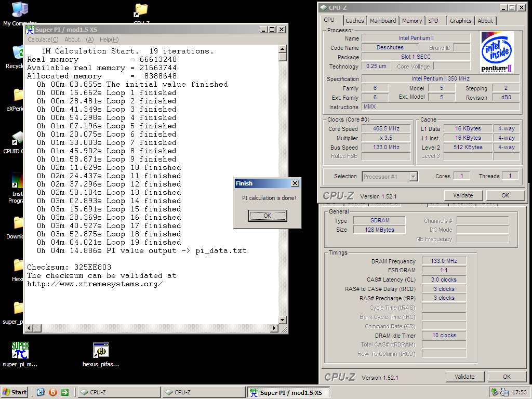The image size is (532, 399).
Task: Click the Intel Inside Pentium II logo
Action: pos(497,51)
